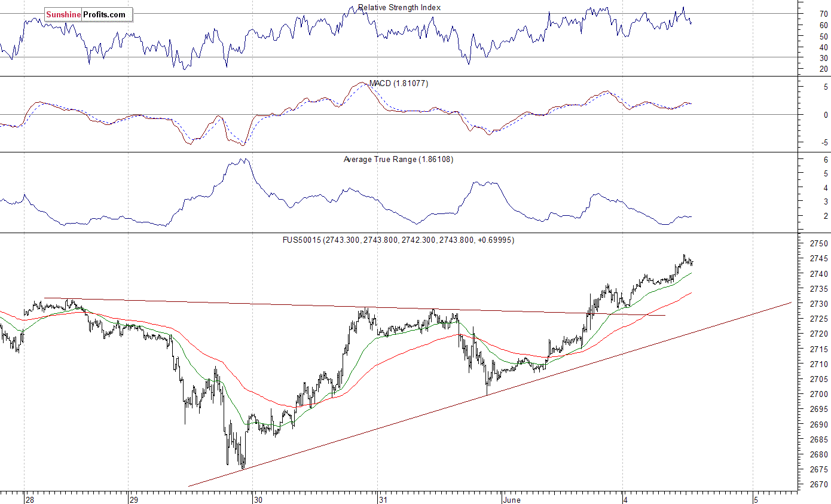Click the date label 29 on time axis
Image resolution: width=831 pixels, height=504 pixels.
[x=134, y=499]
